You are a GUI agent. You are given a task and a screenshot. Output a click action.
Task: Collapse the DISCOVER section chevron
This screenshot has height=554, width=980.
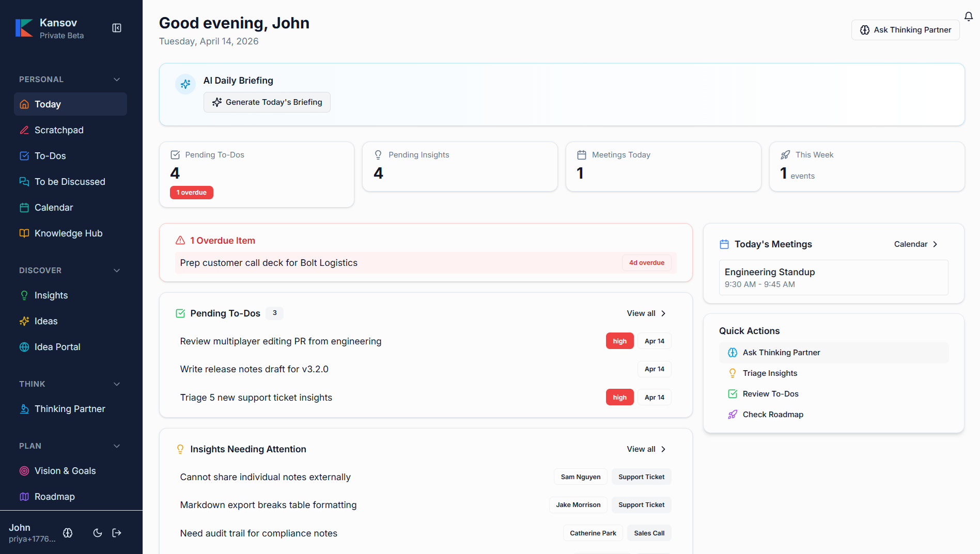[116, 270]
